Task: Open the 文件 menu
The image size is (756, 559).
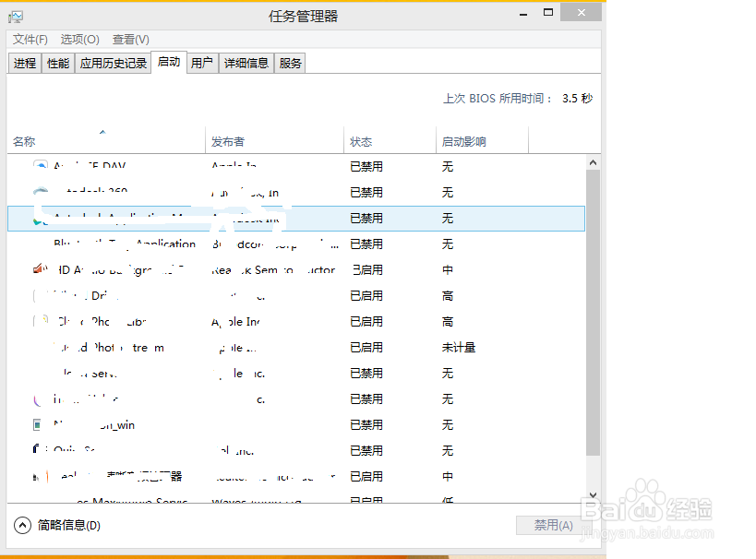Action: [x=29, y=40]
